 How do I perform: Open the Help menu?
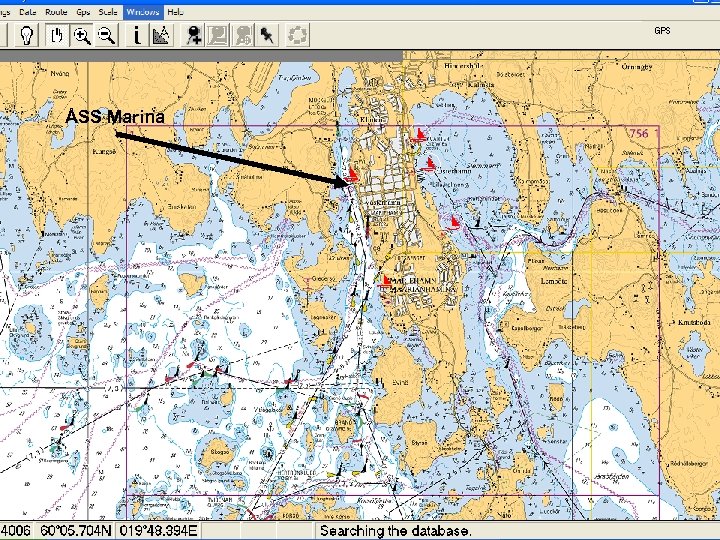175,12
